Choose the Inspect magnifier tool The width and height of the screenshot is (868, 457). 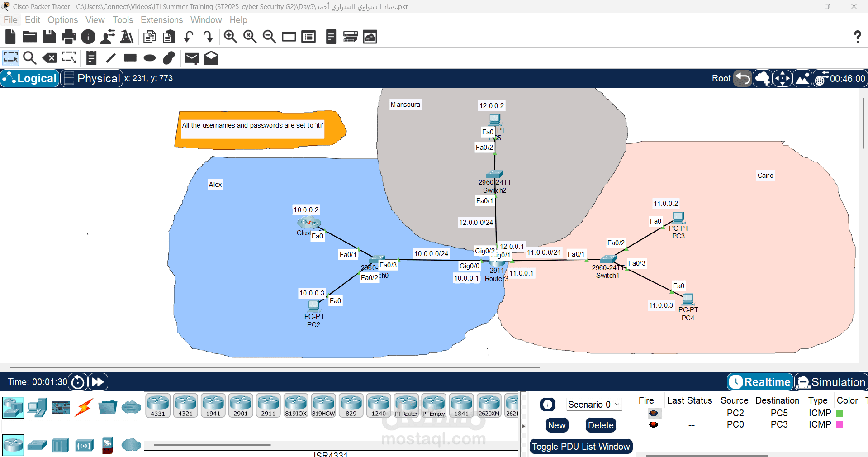coord(30,58)
